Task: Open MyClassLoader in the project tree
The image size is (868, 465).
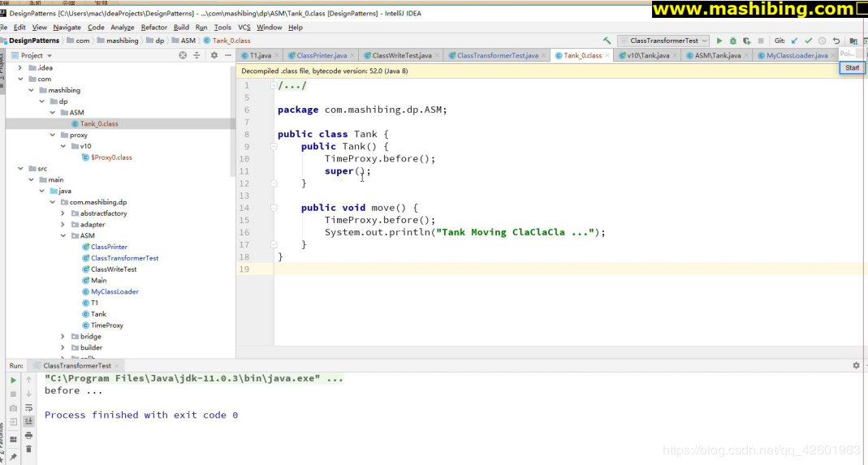Action: [x=114, y=291]
